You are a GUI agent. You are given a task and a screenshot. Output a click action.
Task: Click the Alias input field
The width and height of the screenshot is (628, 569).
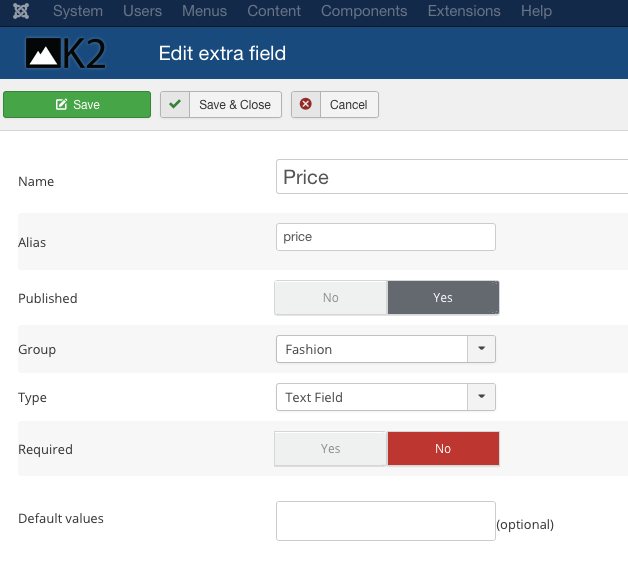(x=385, y=237)
